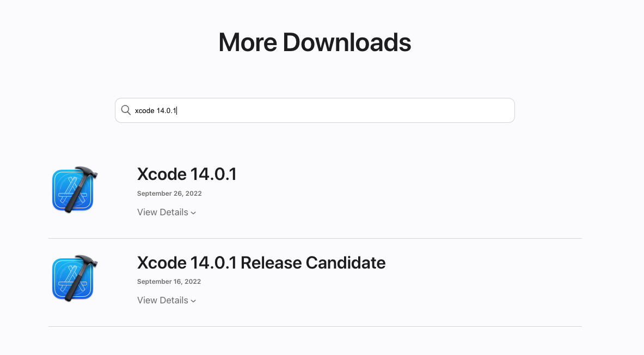The image size is (644, 355).
Task: Select the Xcode 14.0.1 Release Candidate title
Action: (261, 263)
